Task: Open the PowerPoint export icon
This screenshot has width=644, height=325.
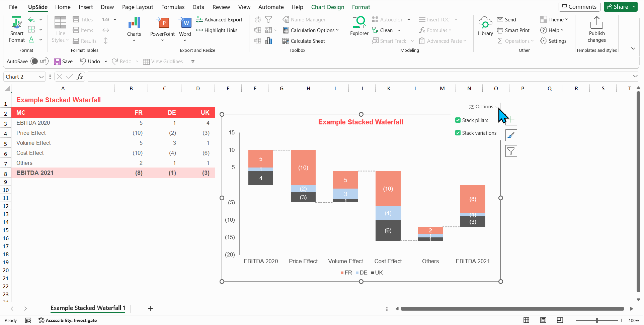Action: [x=162, y=23]
